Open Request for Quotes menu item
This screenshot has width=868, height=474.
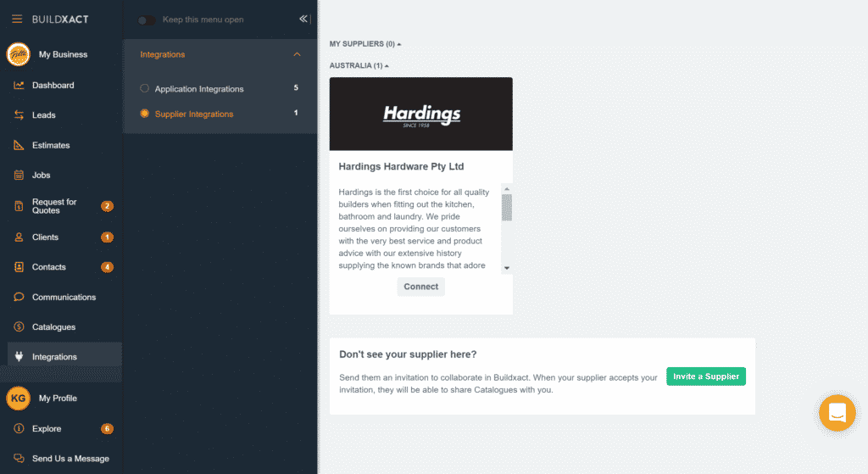tap(54, 206)
